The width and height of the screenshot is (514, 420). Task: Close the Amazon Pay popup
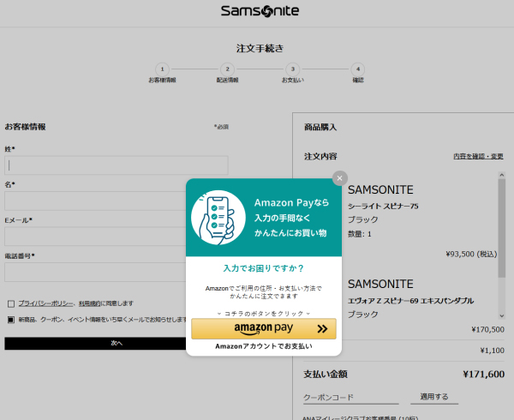pos(339,178)
